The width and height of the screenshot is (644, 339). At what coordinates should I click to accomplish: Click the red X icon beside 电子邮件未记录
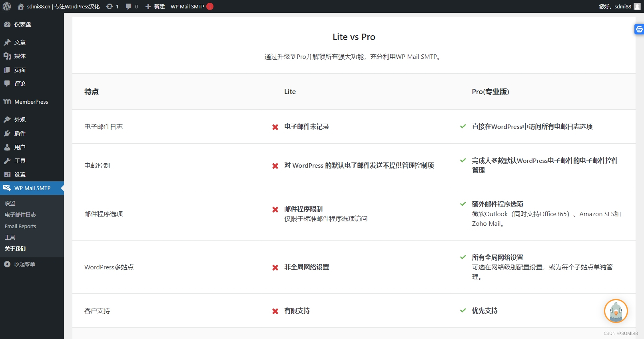275,127
